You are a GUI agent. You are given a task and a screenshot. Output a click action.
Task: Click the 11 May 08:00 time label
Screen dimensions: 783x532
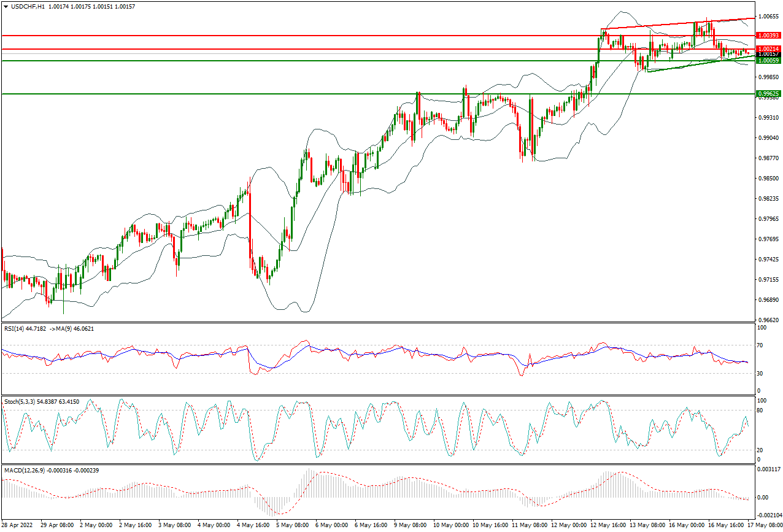coord(529,526)
